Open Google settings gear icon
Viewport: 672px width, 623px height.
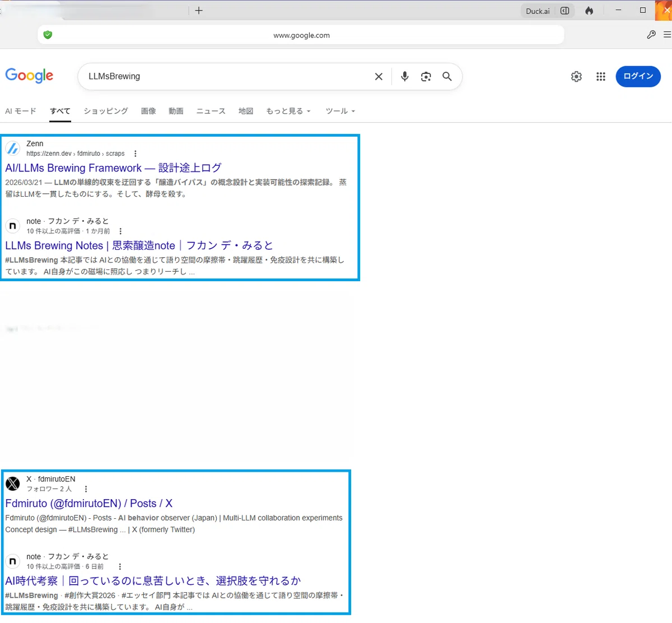pyautogui.click(x=576, y=77)
